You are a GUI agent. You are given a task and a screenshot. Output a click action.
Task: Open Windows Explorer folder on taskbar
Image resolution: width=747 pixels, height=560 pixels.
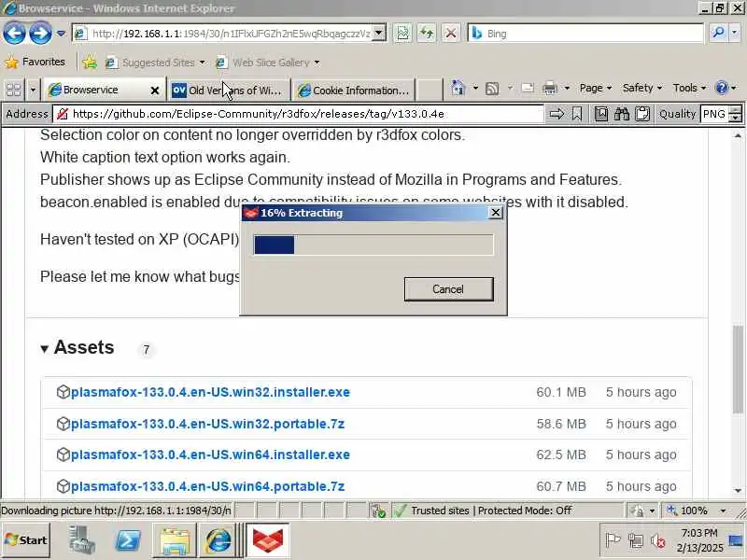175,540
